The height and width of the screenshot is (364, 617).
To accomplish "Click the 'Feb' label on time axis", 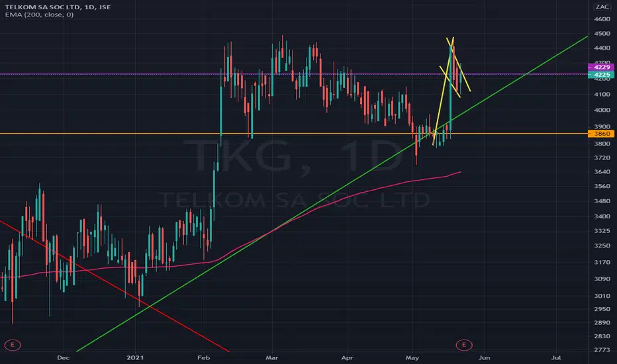I will [203, 357].
